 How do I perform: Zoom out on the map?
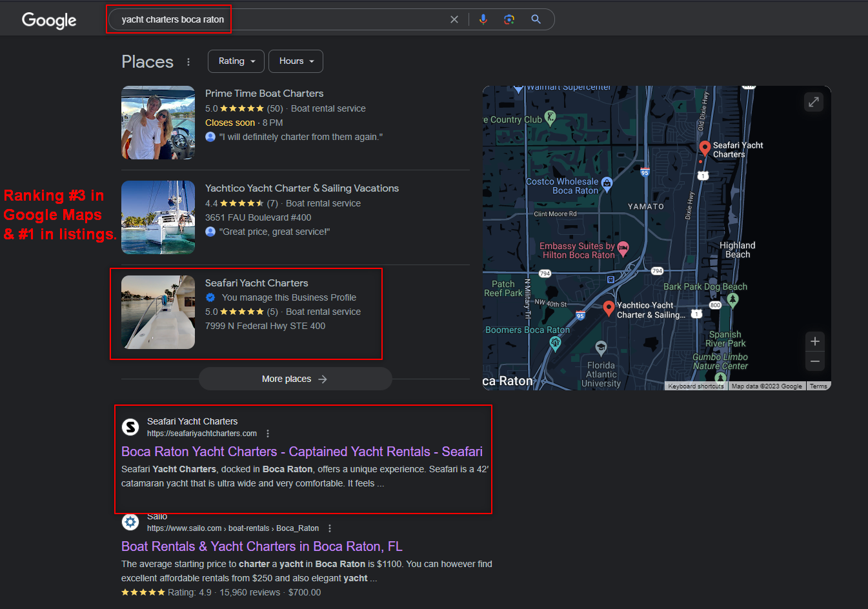[x=815, y=361]
